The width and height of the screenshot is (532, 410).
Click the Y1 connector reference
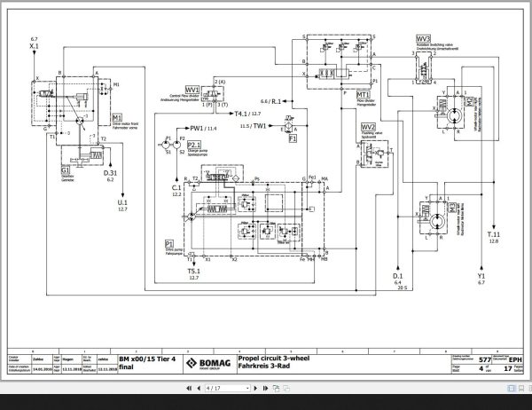[481, 276]
